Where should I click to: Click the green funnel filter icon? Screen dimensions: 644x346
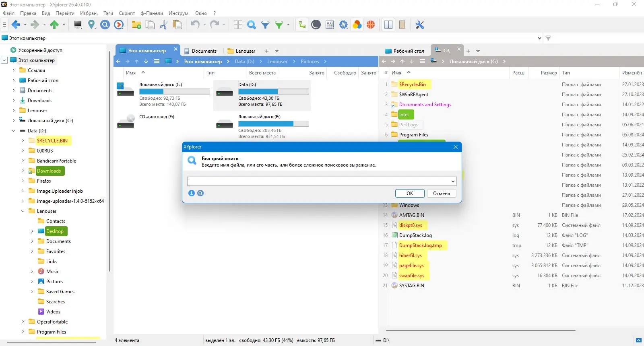[279, 25]
